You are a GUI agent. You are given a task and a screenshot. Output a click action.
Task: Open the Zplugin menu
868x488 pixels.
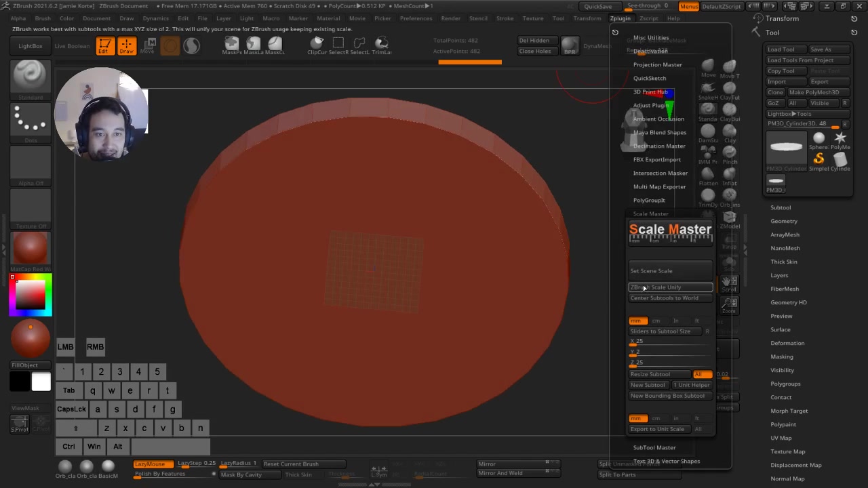coord(620,18)
